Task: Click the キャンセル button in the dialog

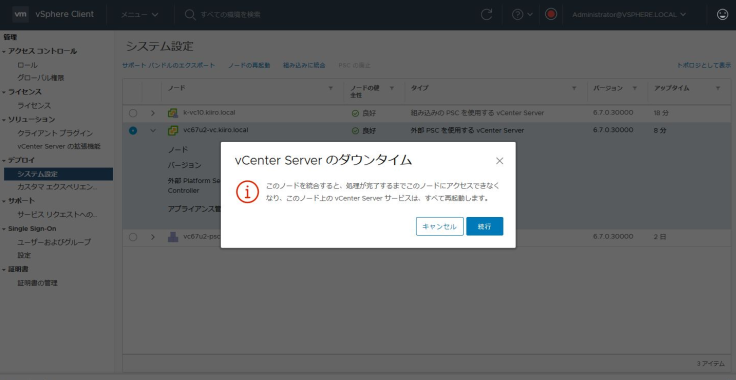Action: coord(439,226)
